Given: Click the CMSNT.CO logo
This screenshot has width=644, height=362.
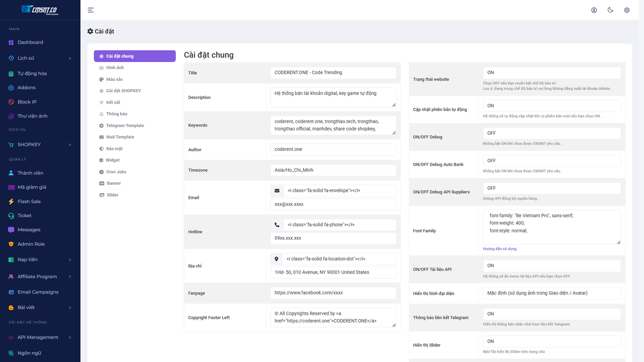Looking at the screenshot, I should coord(40,10).
